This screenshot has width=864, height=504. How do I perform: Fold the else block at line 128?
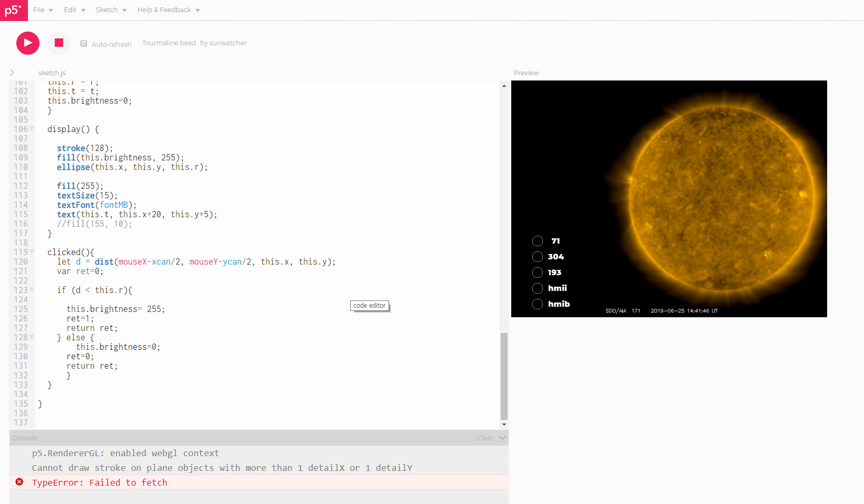(x=32, y=337)
